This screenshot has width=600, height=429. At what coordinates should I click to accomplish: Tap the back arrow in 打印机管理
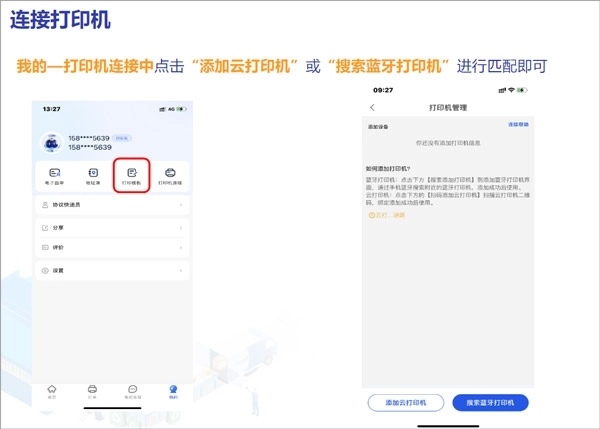coord(372,106)
